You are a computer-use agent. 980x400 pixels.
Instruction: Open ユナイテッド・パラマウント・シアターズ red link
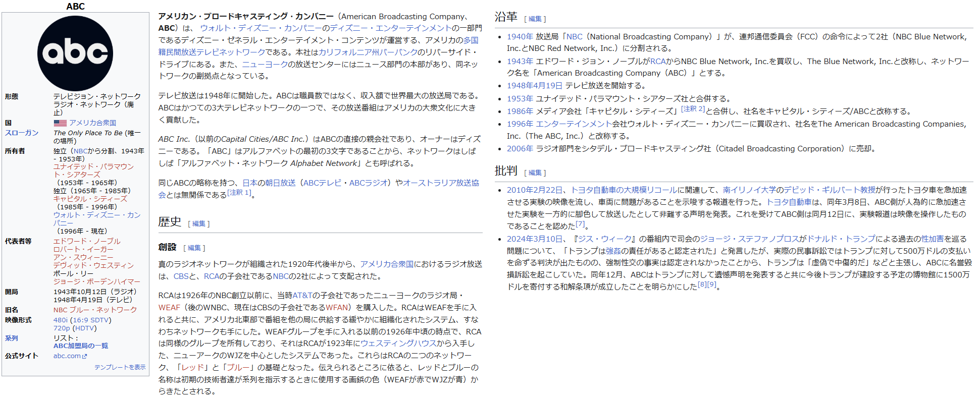click(93, 170)
